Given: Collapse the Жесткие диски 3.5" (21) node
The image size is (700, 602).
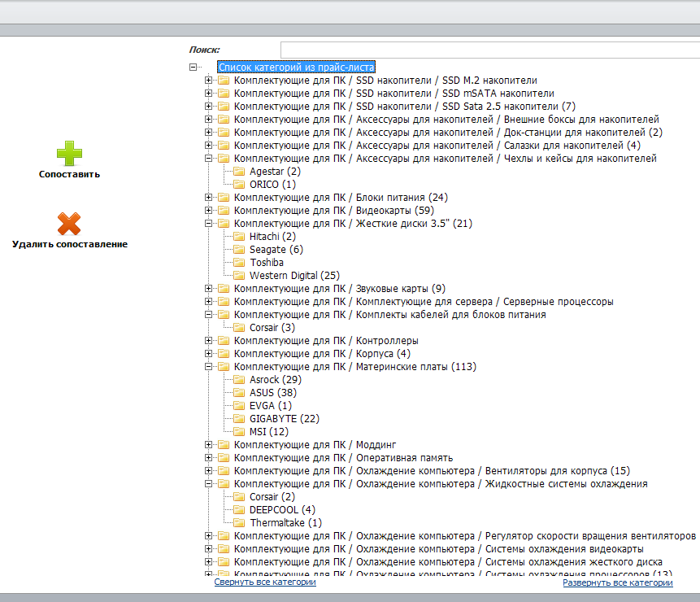Looking at the screenshot, I should 208,223.
